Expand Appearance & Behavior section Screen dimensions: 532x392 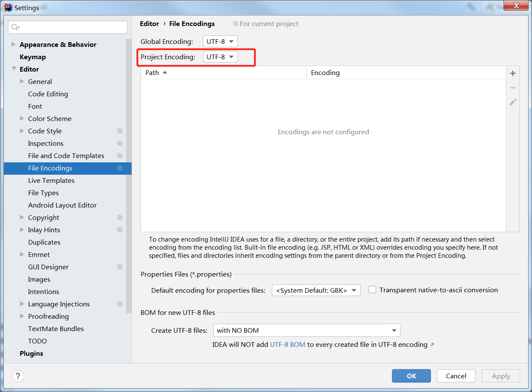(14, 44)
